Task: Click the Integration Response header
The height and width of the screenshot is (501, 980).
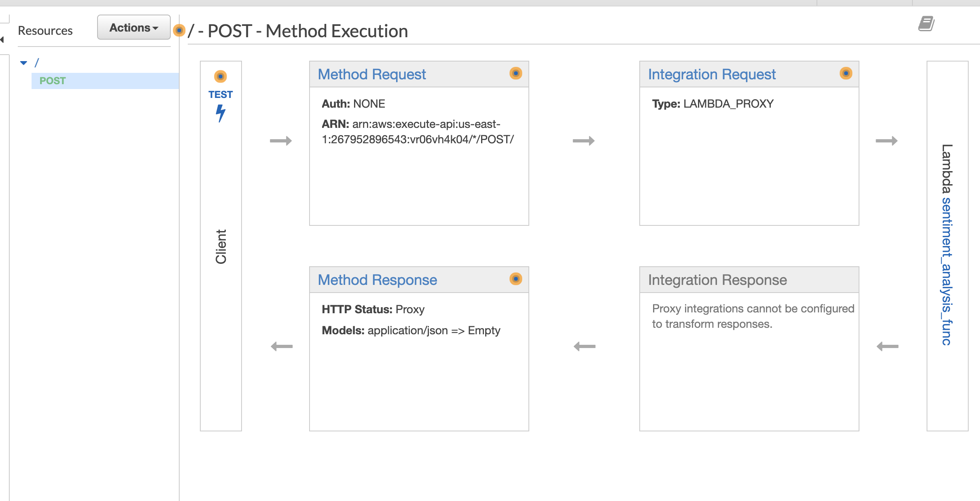Action: tap(717, 280)
